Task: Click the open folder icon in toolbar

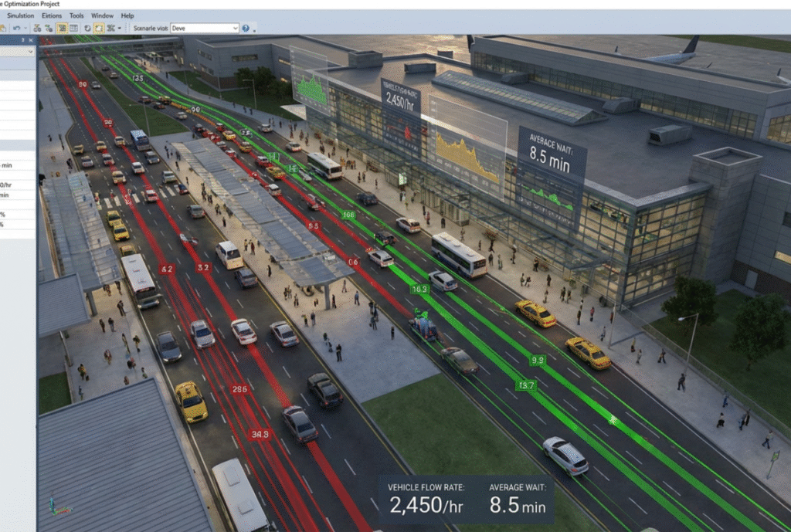Action: [x=3, y=28]
